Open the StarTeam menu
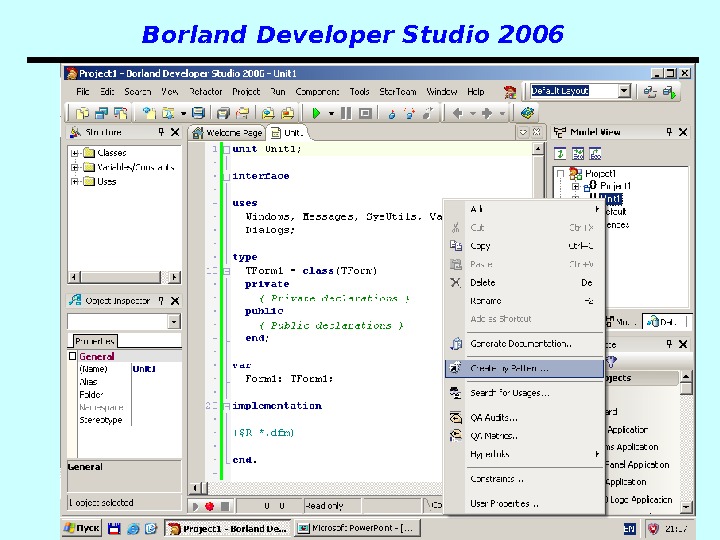The width and height of the screenshot is (720, 540). tap(398, 92)
